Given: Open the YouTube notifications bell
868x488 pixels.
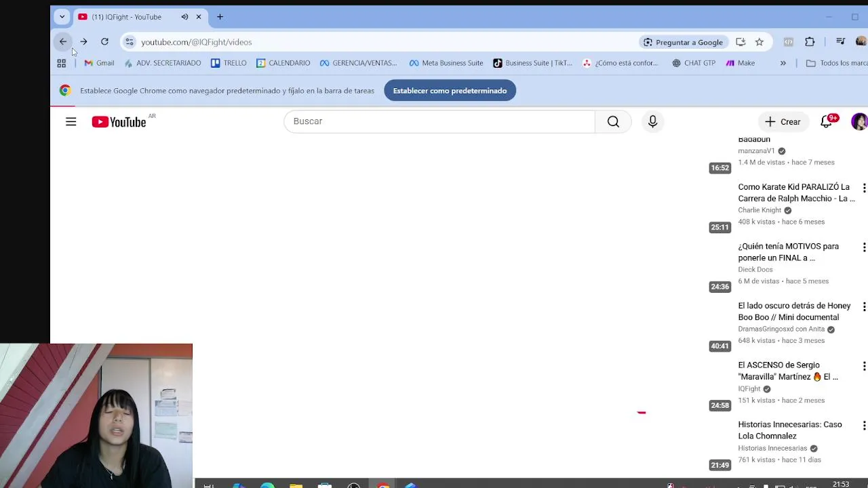Looking at the screenshot, I should 827,122.
